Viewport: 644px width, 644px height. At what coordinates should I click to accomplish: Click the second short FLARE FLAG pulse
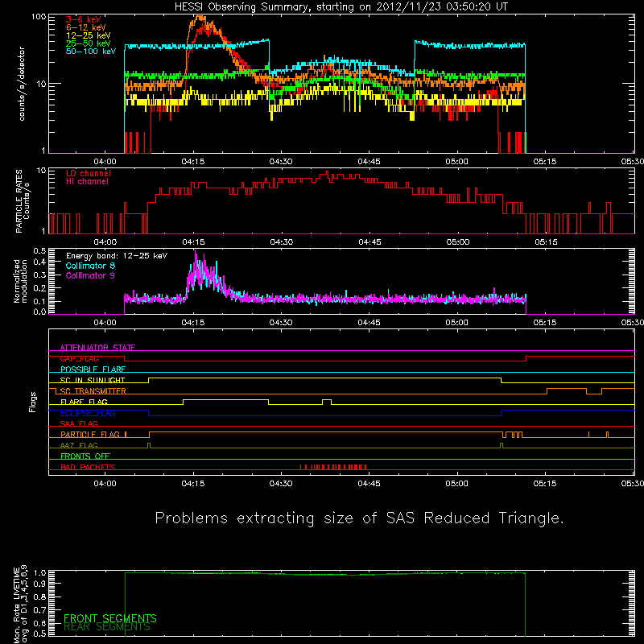click(327, 401)
